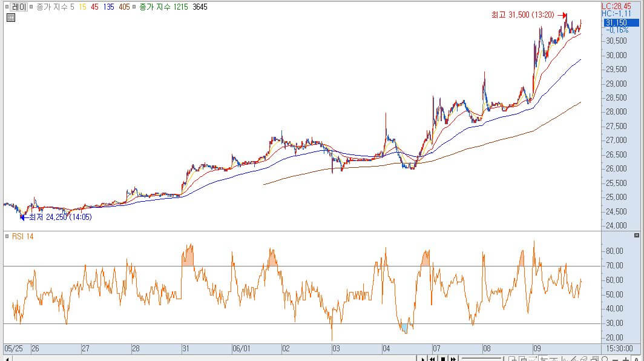The width and height of the screenshot is (644, 361).
Task: Click the stop button in chart replay
Action: [x=443, y=359]
